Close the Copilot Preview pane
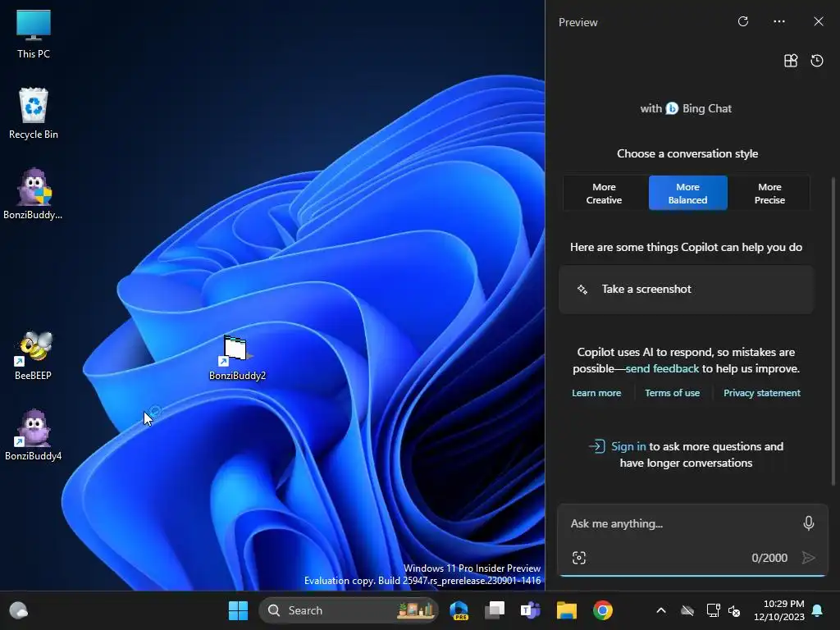 click(819, 21)
